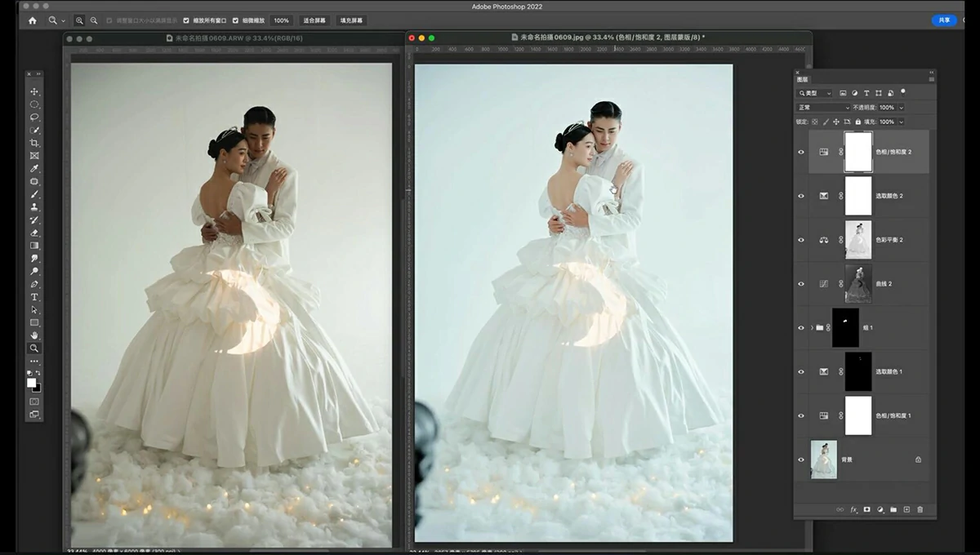Hide the 色彩平衡 2 layer
Viewport: 980px width, 555px height.
point(801,240)
